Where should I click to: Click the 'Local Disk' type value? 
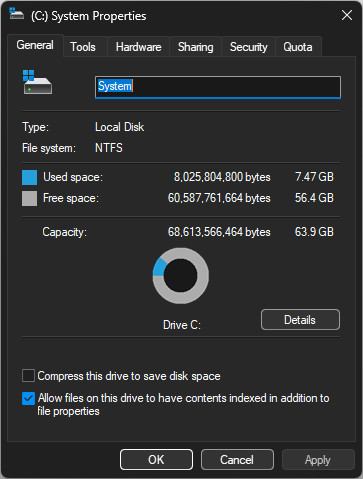click(119, 127)
